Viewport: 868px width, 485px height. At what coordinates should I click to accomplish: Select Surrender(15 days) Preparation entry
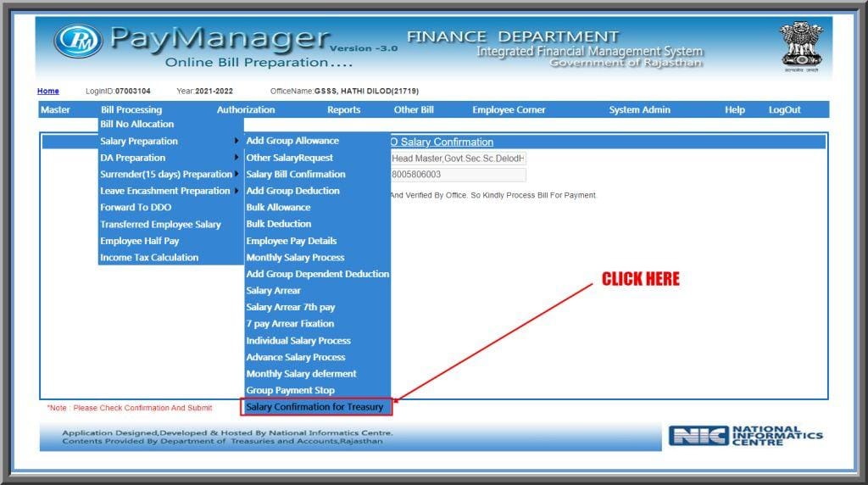click(x=166, y=175)
